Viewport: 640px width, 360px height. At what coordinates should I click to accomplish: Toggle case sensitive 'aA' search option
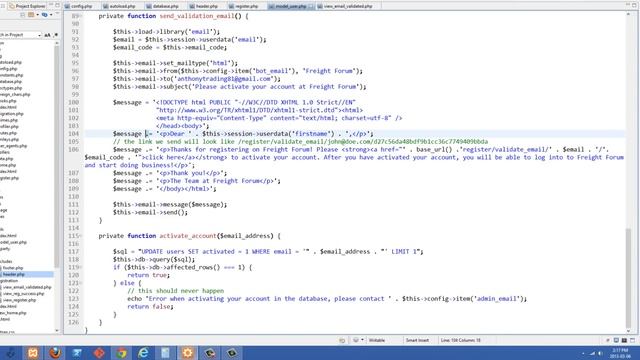[47, 35]
